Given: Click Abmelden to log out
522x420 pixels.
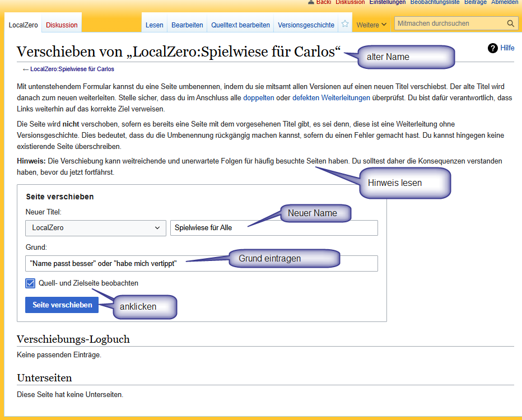Looking at the screenshot, I should tap(505, 2).
